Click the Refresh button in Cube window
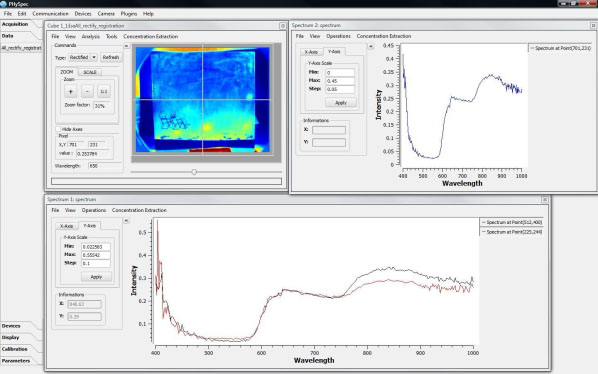This screenshot has height=374, width=598. [111, 57]
